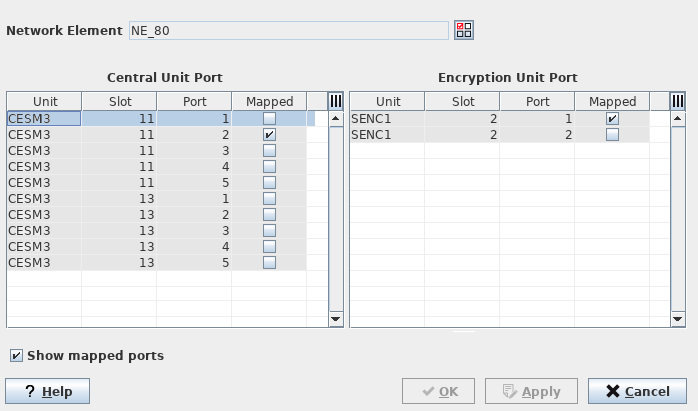The height and width of the screenshot is (411, 698).
Task: Toggle Mapped checkbox for CESM3 slot 11 port 2
Action: coord(269,134)
